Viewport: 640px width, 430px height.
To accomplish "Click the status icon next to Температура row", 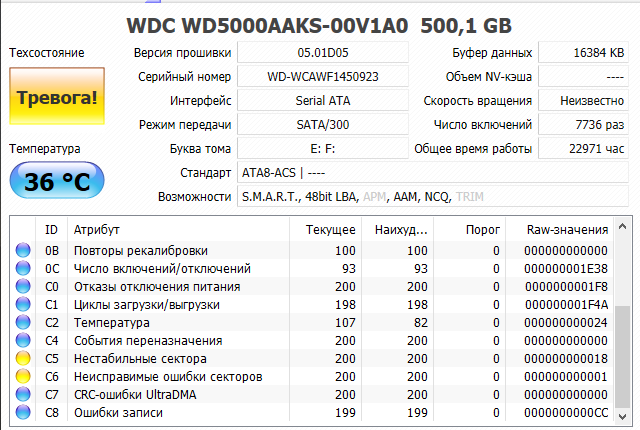I will (x=24, y=323).
